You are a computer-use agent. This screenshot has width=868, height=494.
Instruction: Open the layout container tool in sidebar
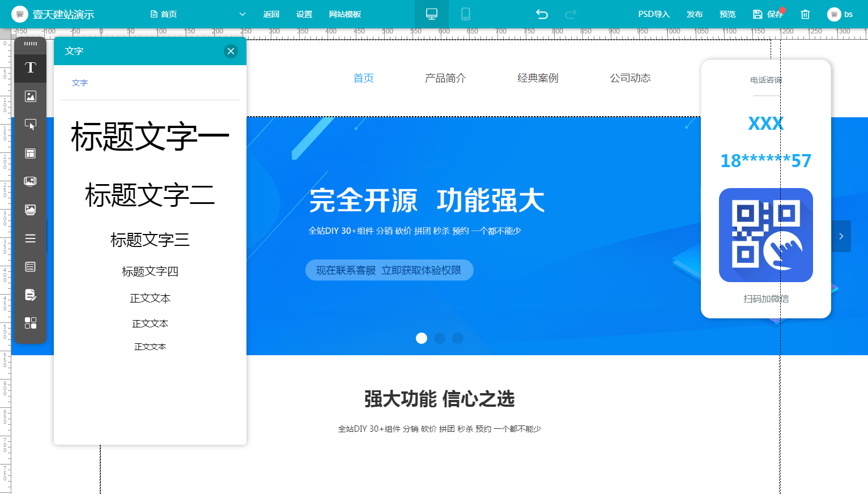coord(31,153)
